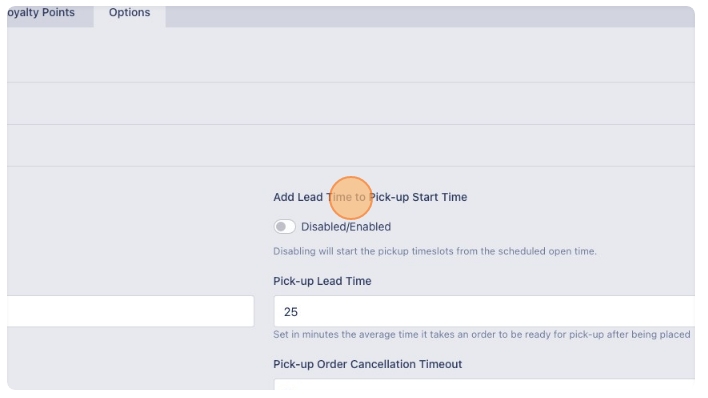Click the Pick-up Order Cancellation Timeout label
Image resolution: width=708 pixels, height=398 pixels.
pos(368,364)
